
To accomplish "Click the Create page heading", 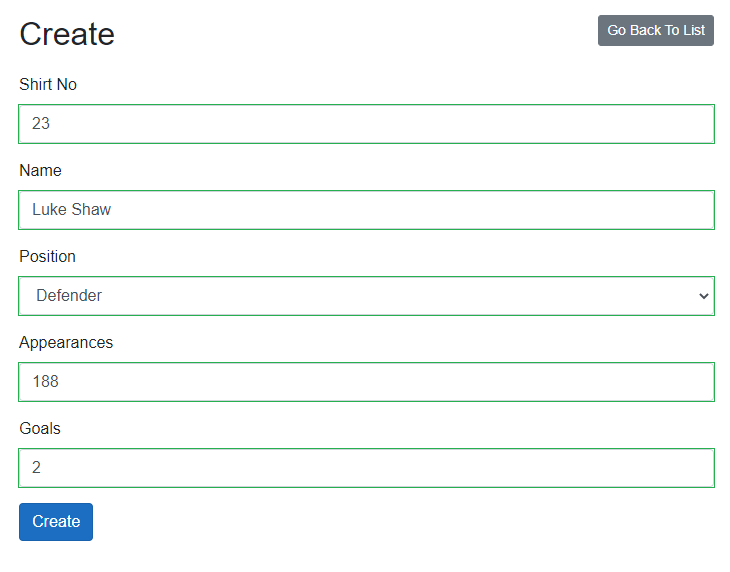I will tap(67, 34).
